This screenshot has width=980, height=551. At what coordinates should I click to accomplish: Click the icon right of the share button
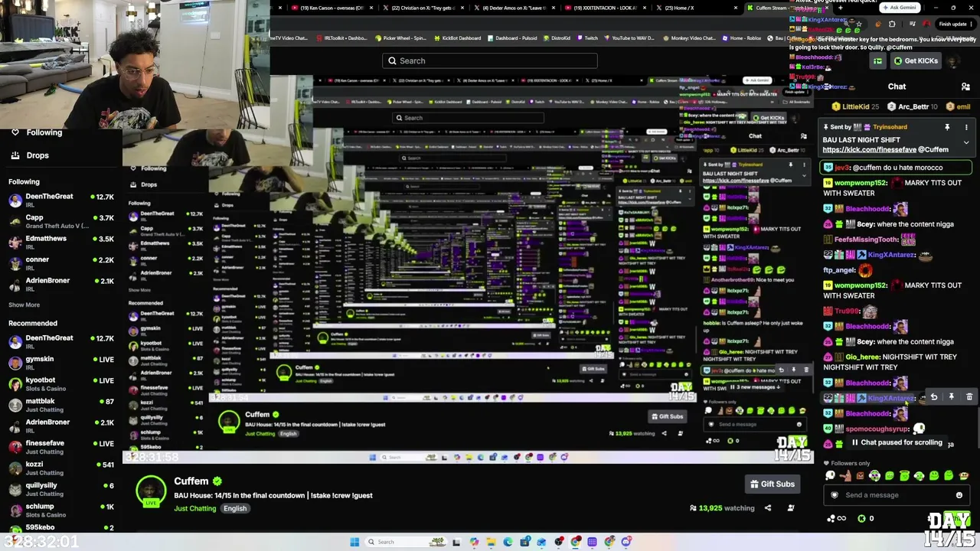coord(791,507)
